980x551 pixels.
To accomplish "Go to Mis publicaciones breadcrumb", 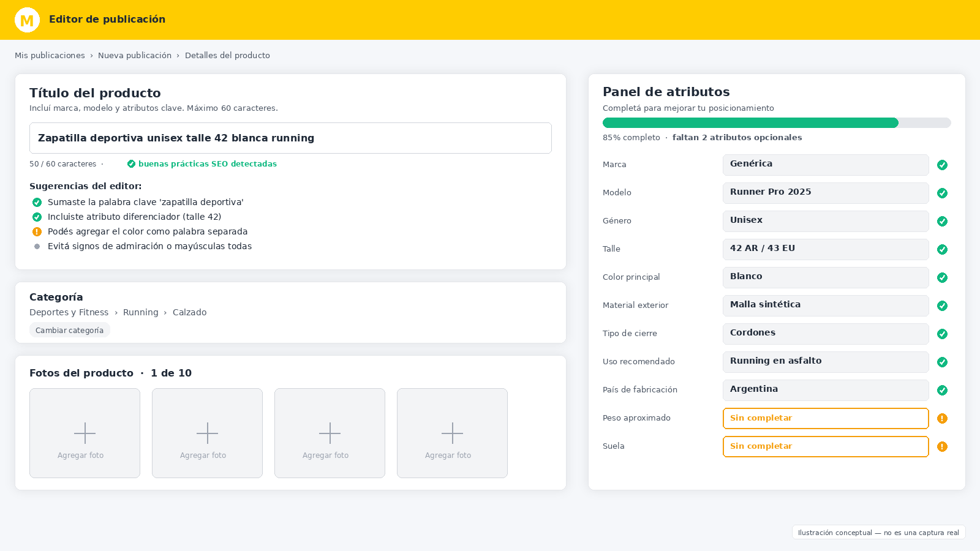I will pos(50,56).
